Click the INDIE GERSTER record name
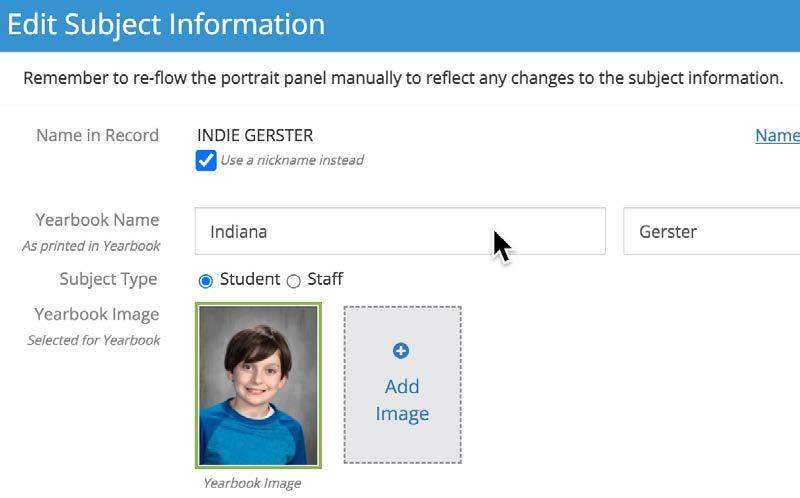 coord(255,135)
